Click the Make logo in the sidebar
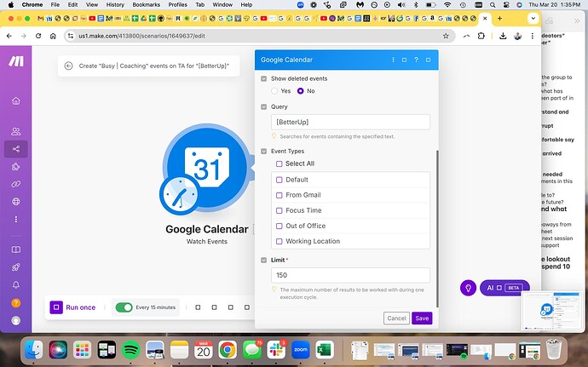This screenshot has height=367, width=588. [16, 61]
